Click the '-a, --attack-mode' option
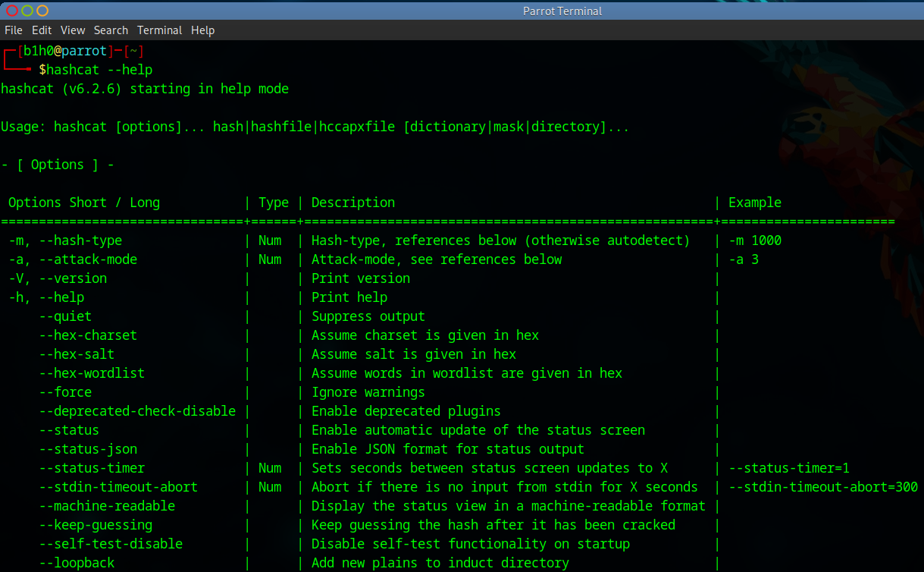 click(x=73, y=259)
